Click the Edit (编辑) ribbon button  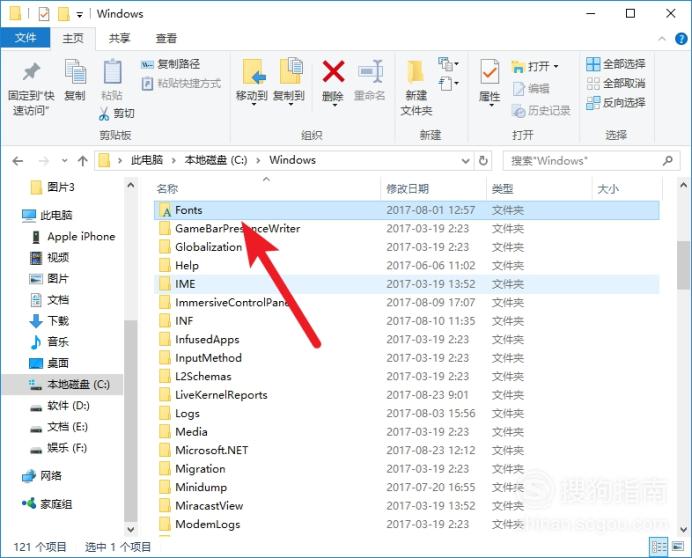point(531,89)
